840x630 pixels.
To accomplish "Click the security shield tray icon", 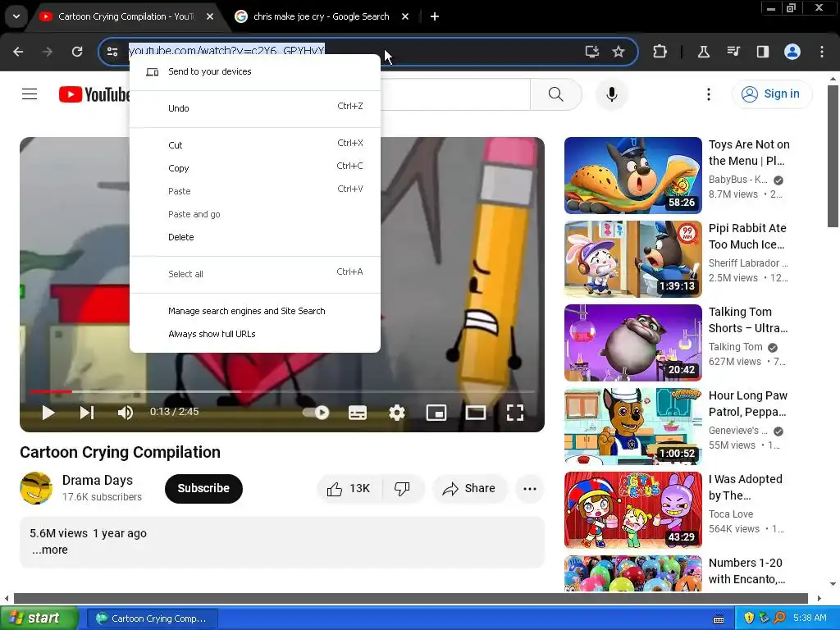I will 749,619.
